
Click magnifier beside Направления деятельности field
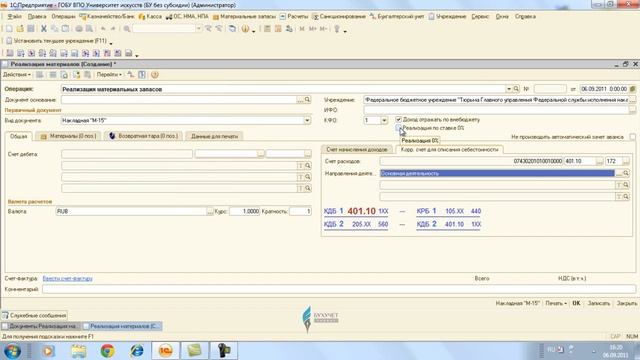click(626, 173)
